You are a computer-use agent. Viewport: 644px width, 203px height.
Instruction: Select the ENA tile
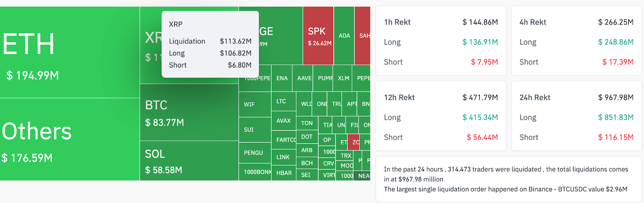[x=282, y=78]
